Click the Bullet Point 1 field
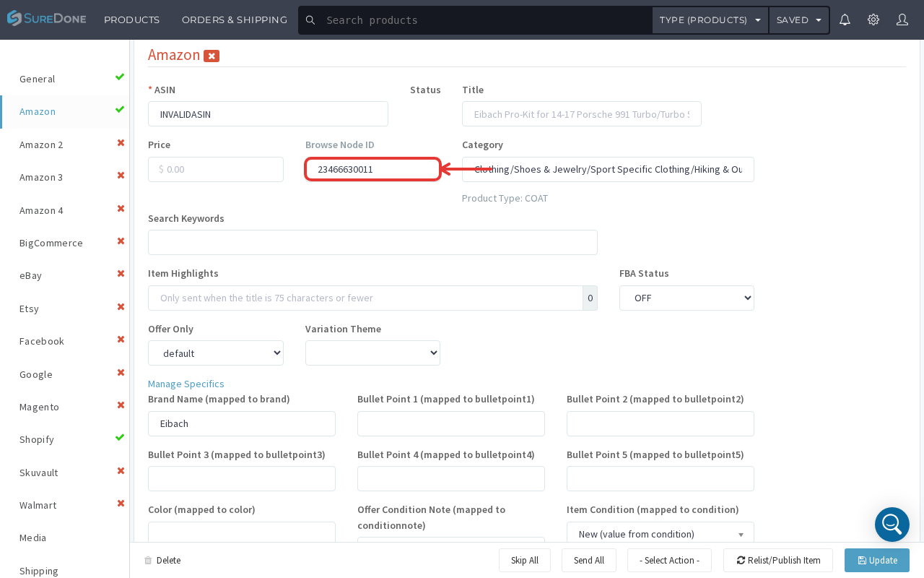This screenshot has width=924, height=578. 451,423
